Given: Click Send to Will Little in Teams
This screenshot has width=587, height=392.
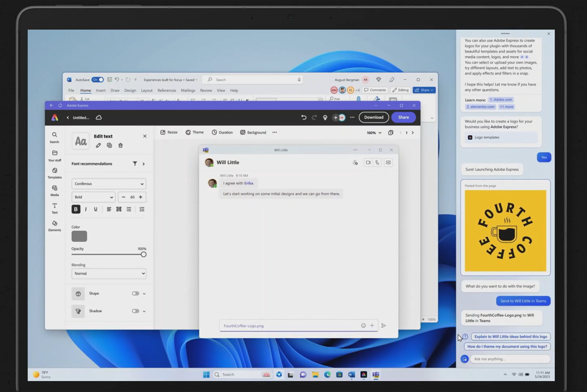Looking at the screenshot, I should tap(523, 301).
